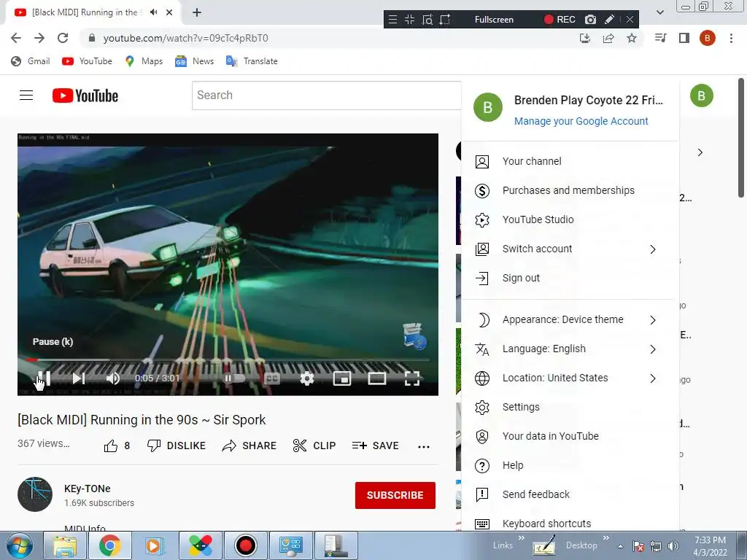Go to YouTube home via logo
This screenshot has width=747, height=560.
(85, 96)
